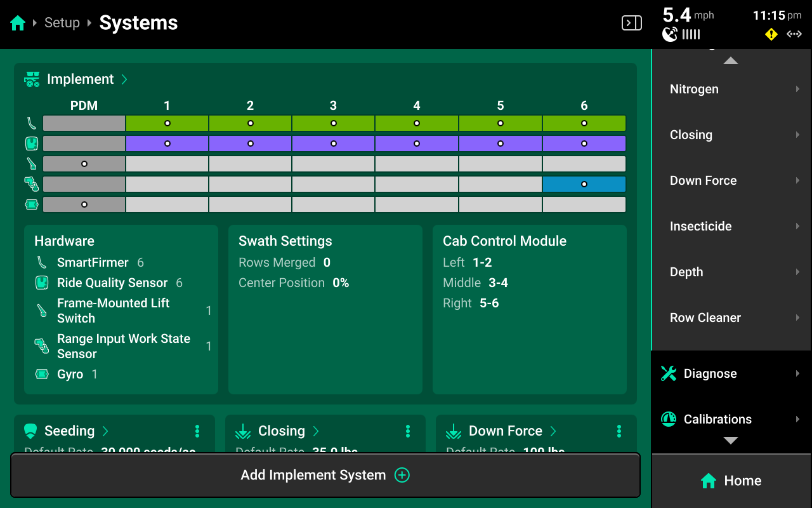Select the Ride Quality Sensor row icon in the grid
The image size is (812, 508).
click(x=32, y=144)
